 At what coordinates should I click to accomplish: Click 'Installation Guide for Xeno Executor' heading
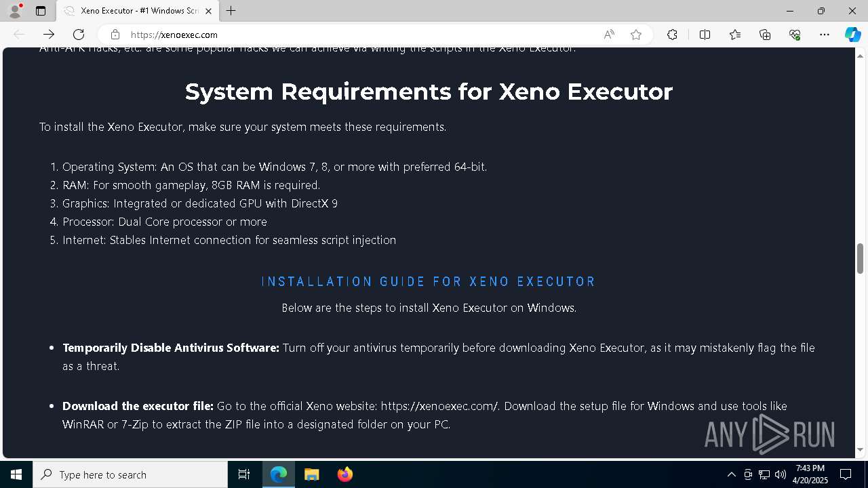tap(429, 281)
